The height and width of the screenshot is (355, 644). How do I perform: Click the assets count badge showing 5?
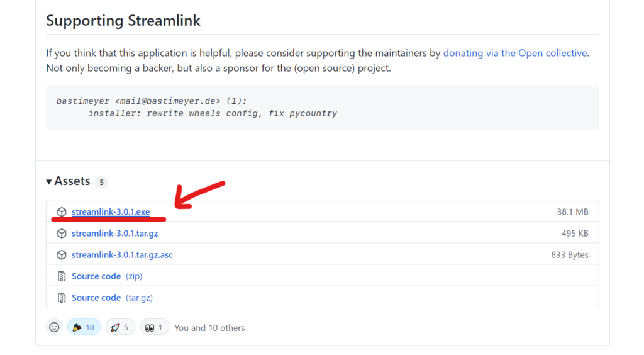point(101,182)
